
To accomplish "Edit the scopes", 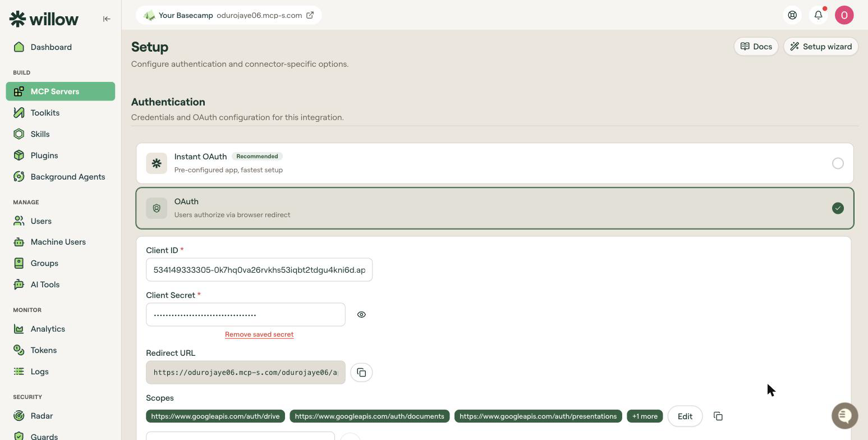I will [x=685, y=416].
